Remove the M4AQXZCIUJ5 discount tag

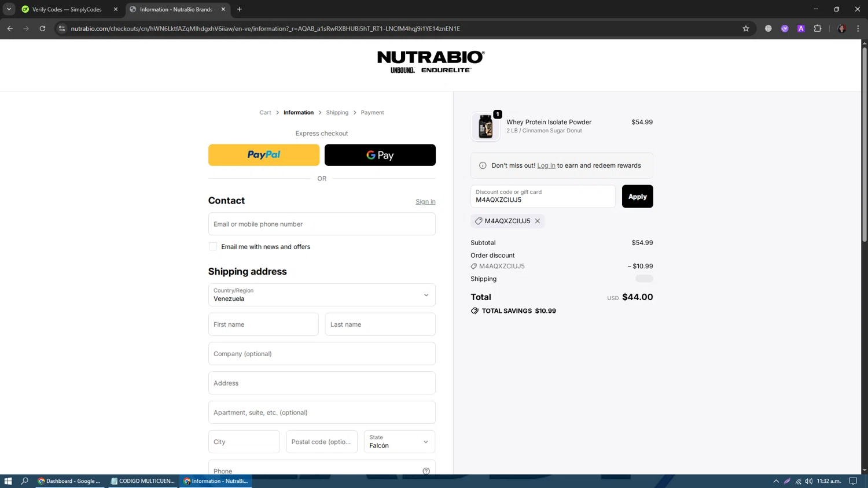point(538,221)
